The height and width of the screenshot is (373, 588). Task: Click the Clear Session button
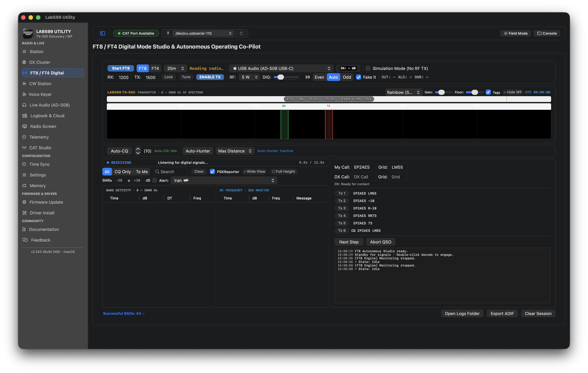(x=538, y=313)
